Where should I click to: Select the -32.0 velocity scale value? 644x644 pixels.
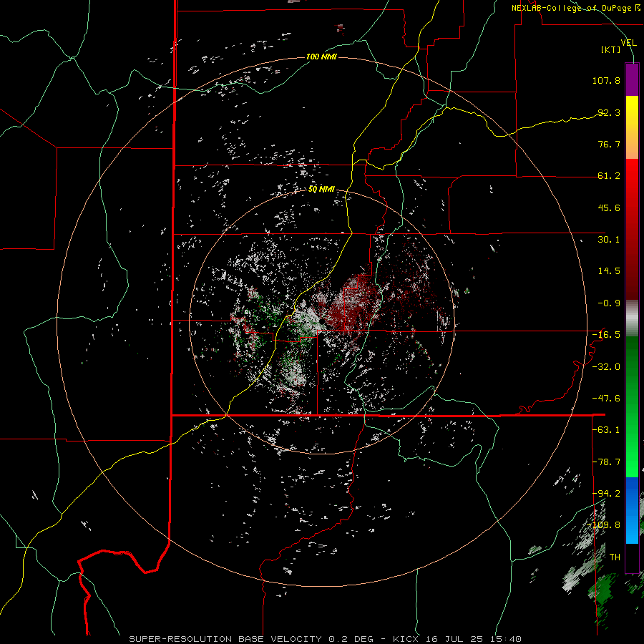606,367
